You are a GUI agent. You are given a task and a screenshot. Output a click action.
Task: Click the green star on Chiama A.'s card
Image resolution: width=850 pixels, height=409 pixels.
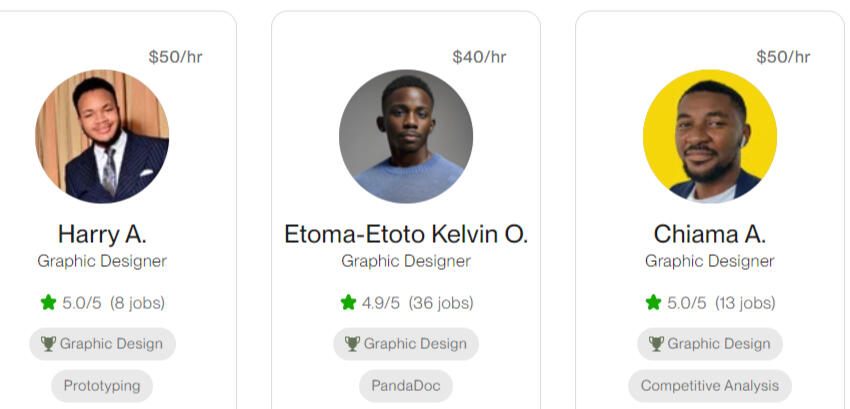click(x=653, y=302)
